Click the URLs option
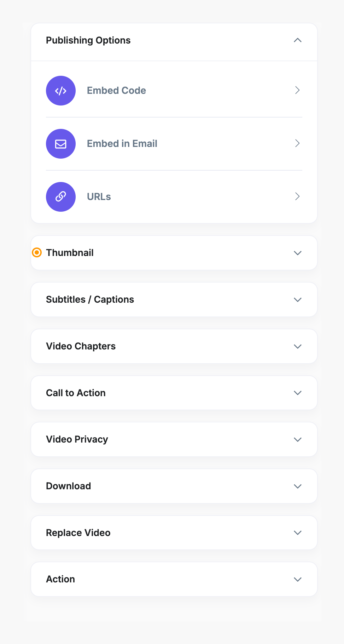344x644 pixels. coord(99,197)
